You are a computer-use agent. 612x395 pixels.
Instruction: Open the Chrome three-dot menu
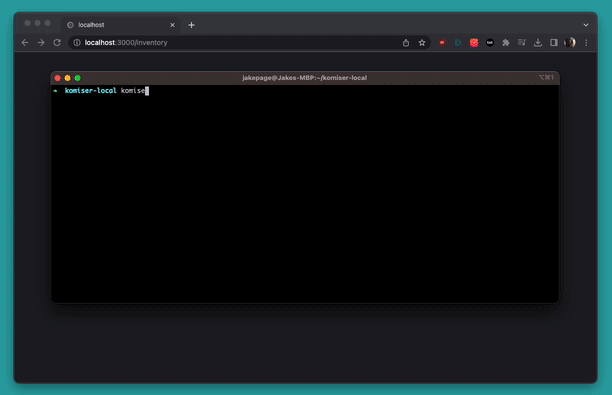[586, 43]
